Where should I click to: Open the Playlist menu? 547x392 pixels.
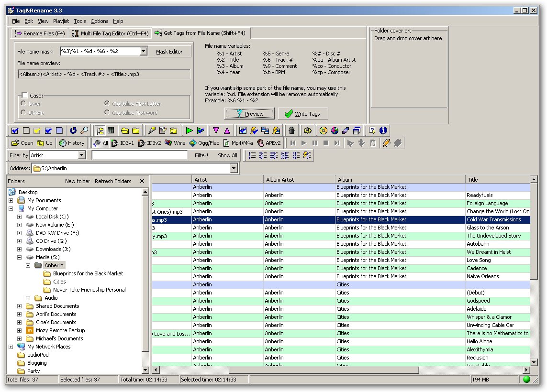[61, 21]
